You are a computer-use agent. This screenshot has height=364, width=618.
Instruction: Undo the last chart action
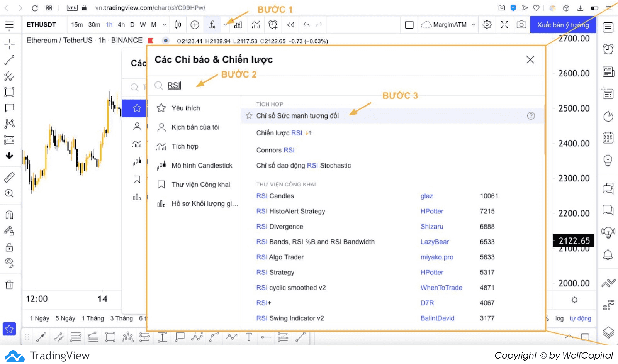(x=307, y=25)
